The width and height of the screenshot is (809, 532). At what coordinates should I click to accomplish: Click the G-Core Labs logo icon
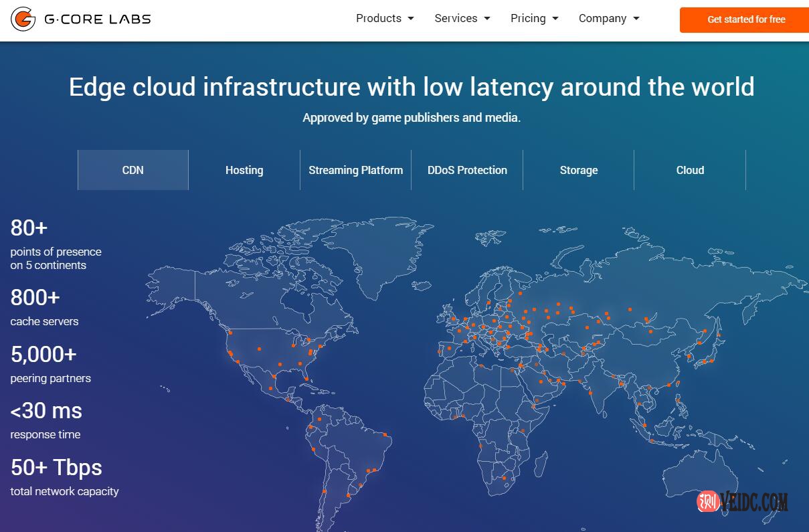[x=23, y=19]
